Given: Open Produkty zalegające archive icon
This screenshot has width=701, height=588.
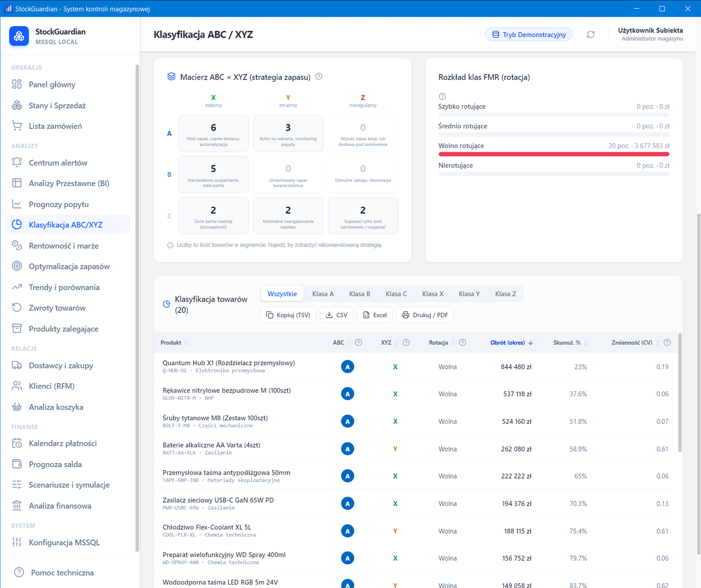Looking at the screenshot, I should click(17, 329).
